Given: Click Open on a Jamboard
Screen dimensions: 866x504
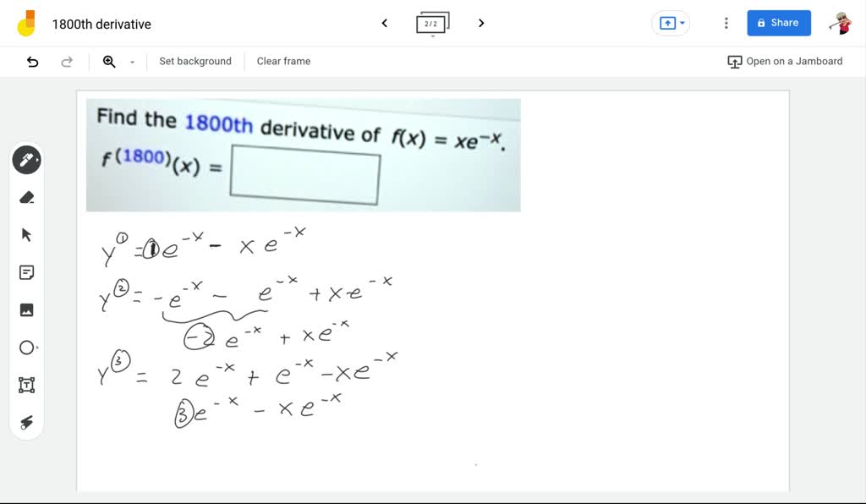Looking at the screenshot, I should (x=787, y=61).
